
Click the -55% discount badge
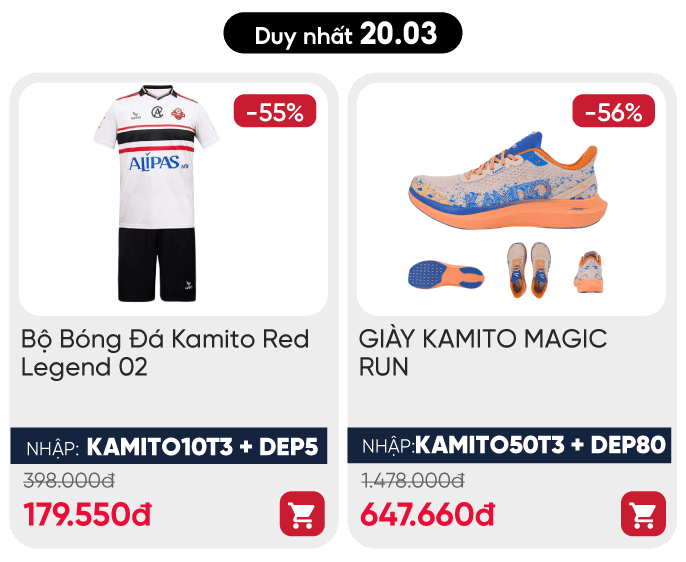click(x=275, y=111)
